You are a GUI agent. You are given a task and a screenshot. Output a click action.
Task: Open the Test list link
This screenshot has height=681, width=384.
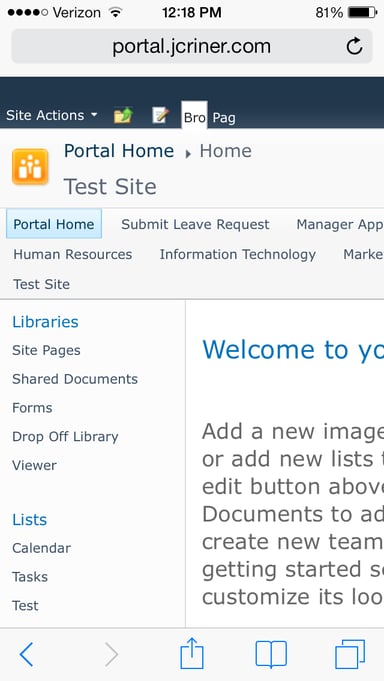(25, 605)
